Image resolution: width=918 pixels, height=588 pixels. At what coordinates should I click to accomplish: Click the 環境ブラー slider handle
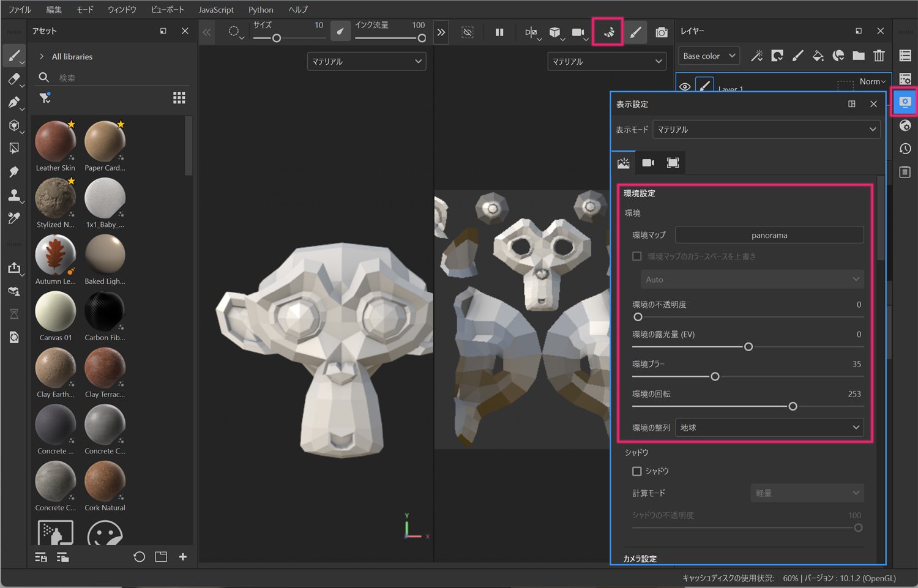click(715, 376)
